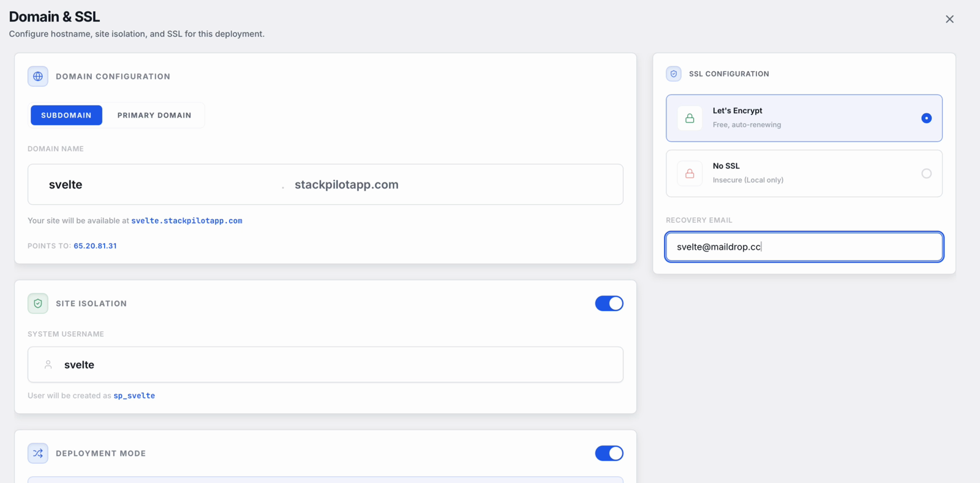The image size is (980, 483).
Task: Select the No SSL radio button
Action: tap(926, 174)
